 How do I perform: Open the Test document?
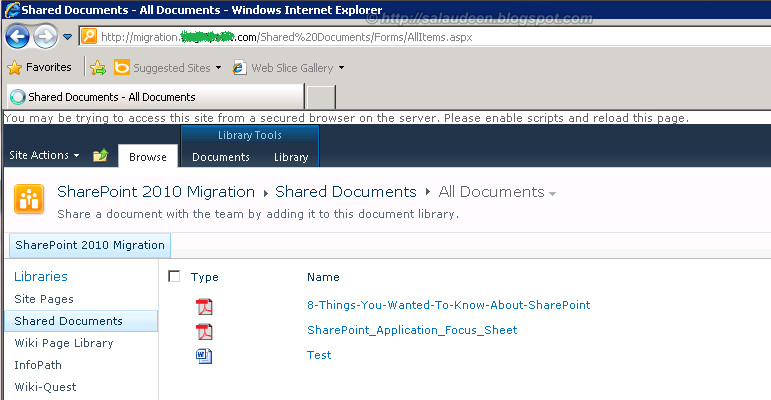point(319,355)
